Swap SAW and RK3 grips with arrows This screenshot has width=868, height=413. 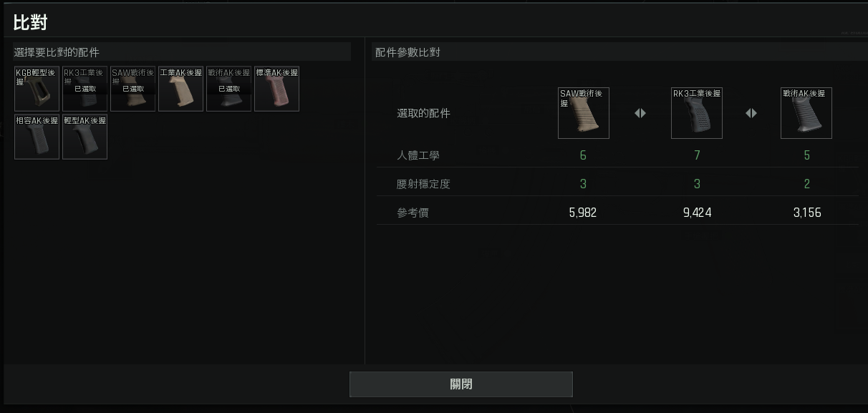point(640,113)
